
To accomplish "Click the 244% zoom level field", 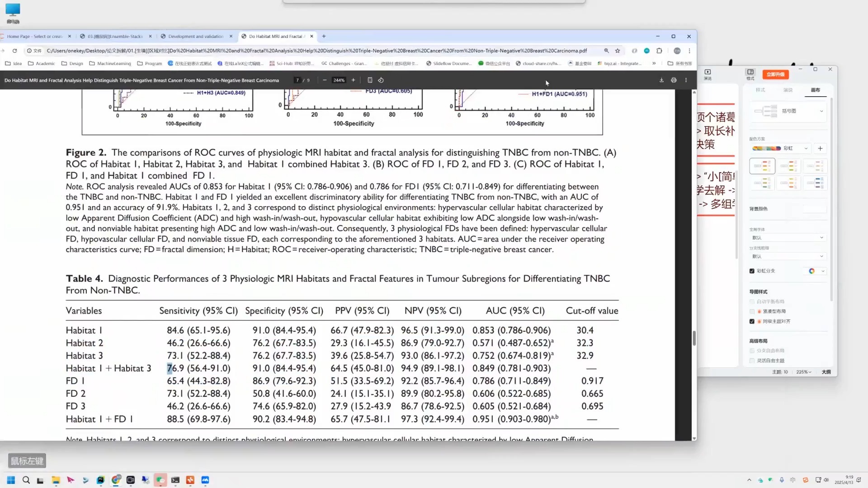I will [x=339, y=80].
